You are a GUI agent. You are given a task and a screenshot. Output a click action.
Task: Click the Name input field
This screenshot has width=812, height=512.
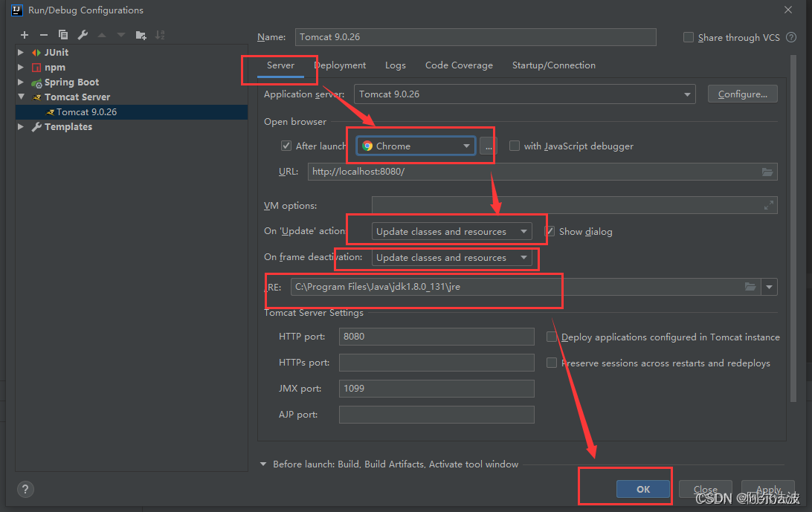click(x=475, y=37)
